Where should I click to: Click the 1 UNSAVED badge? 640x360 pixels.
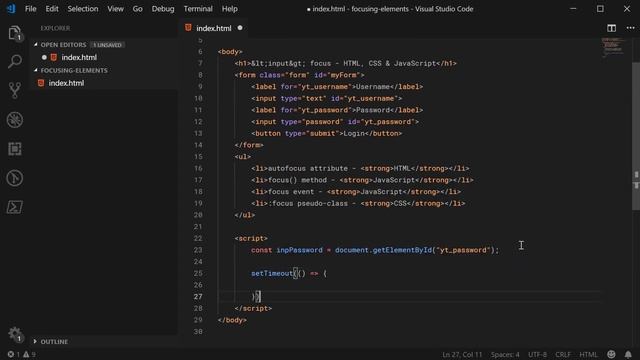tap(107, 45)
